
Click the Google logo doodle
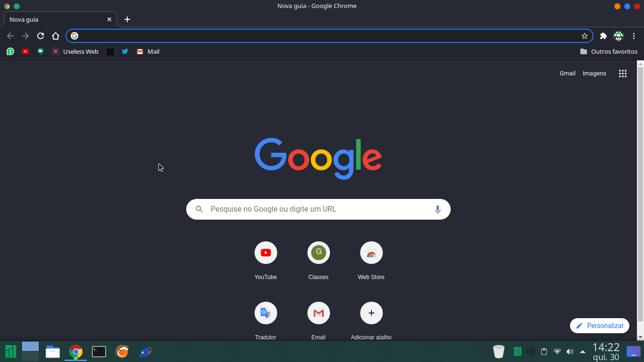[x=318, y=158]
